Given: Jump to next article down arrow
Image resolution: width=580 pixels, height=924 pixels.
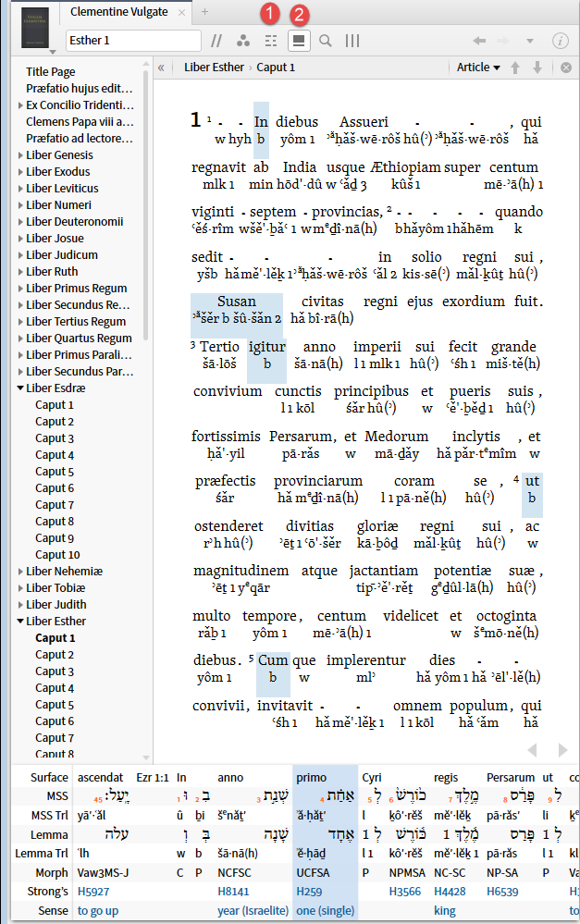Looking at the screenshot, I should pyautogui.click(x=537, y=68).
